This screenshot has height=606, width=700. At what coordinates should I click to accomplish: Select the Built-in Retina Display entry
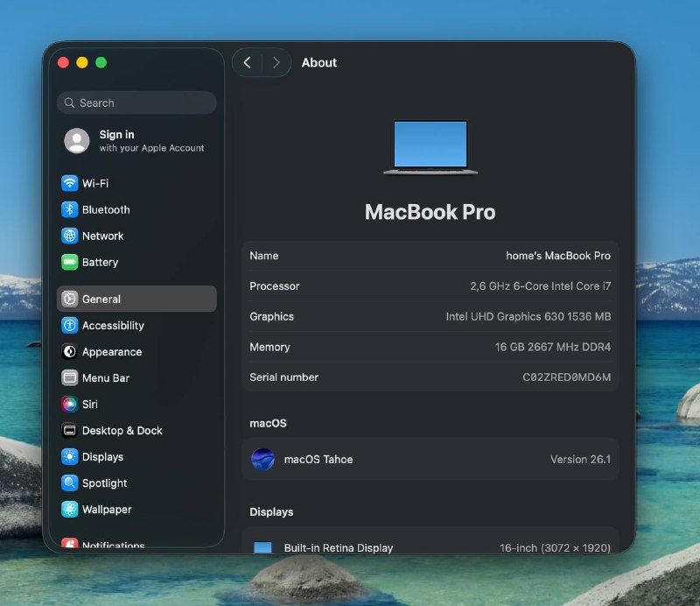click(x=430, y=547)
